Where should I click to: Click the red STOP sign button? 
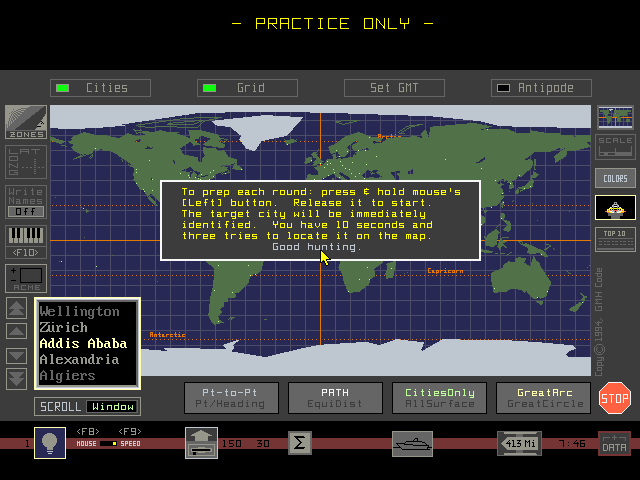[x=615, y=398]
